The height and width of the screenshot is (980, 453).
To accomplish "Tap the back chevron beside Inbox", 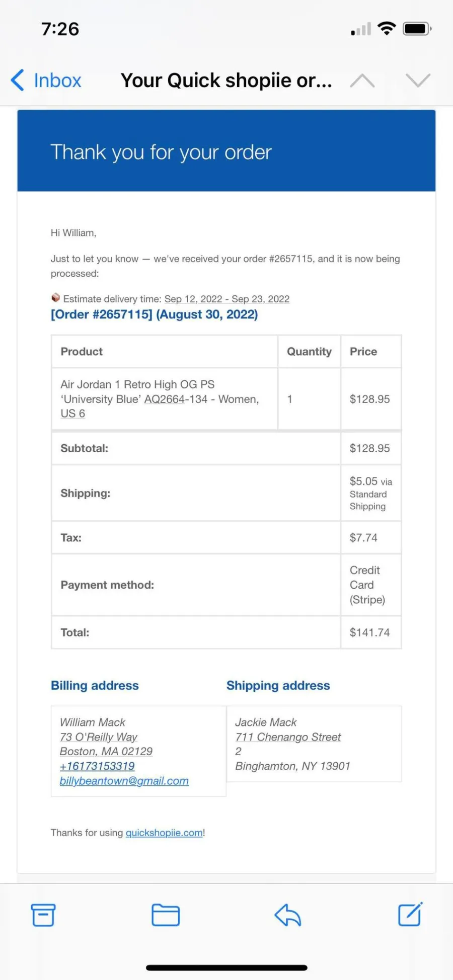I will click(18, 80).
